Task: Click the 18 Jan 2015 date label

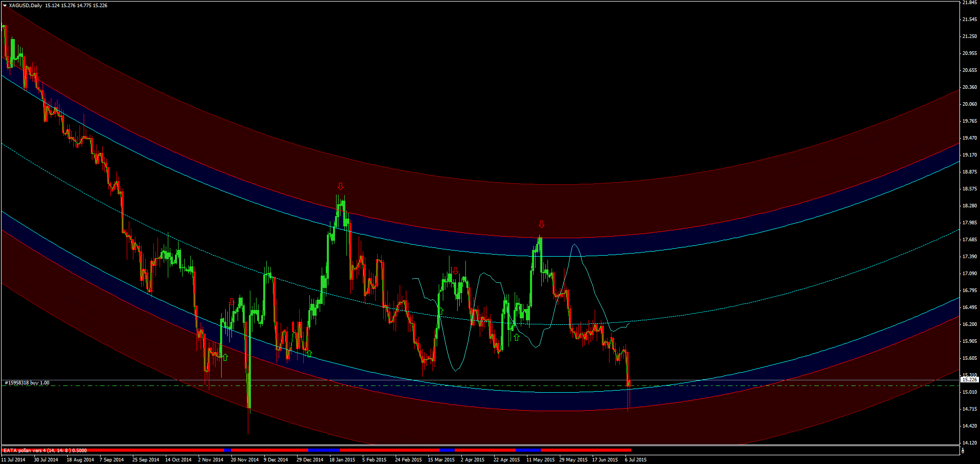Action: pos(342,460)
